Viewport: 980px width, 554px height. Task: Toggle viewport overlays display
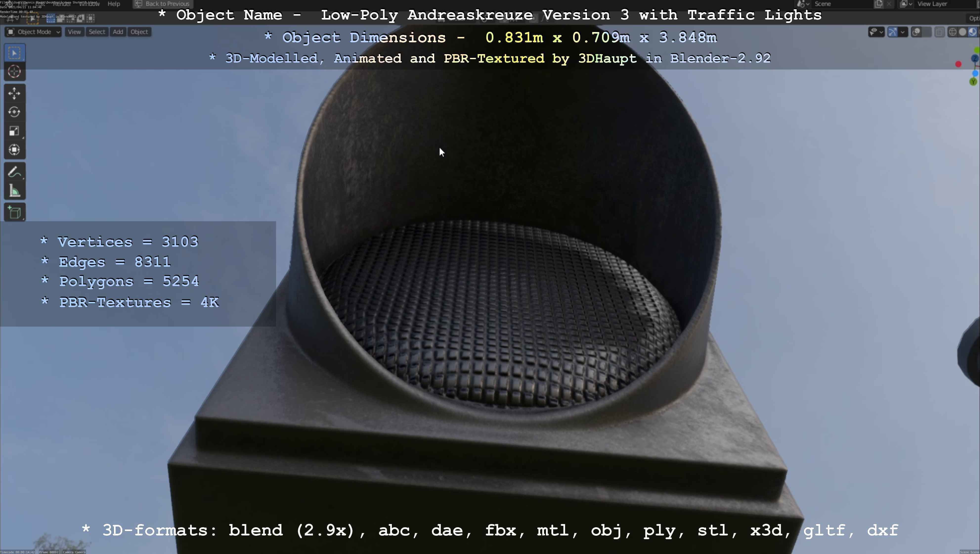coord(916,32)
